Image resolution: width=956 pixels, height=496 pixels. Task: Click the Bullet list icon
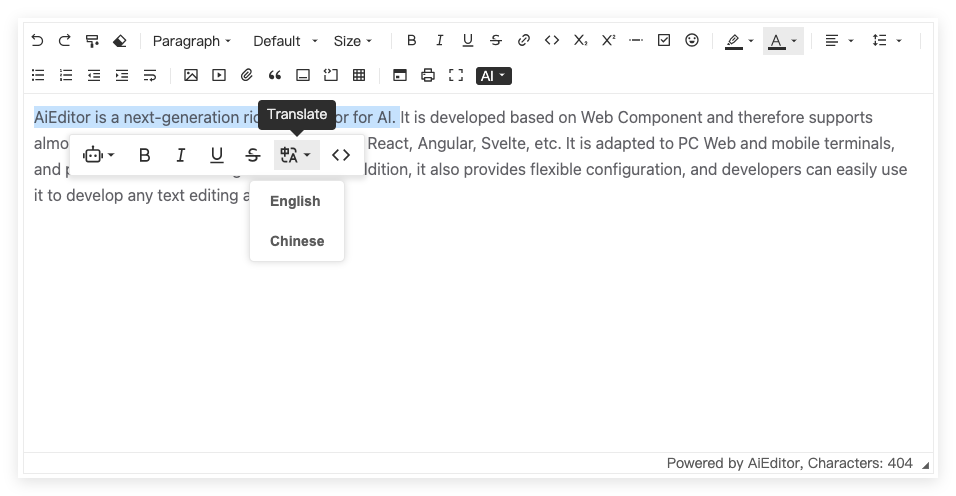(x=38, y=76)
